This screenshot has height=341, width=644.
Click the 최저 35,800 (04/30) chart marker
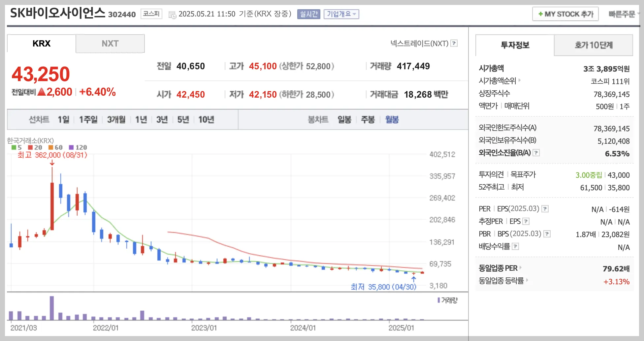pyautogui.click(x=383, y=287)
